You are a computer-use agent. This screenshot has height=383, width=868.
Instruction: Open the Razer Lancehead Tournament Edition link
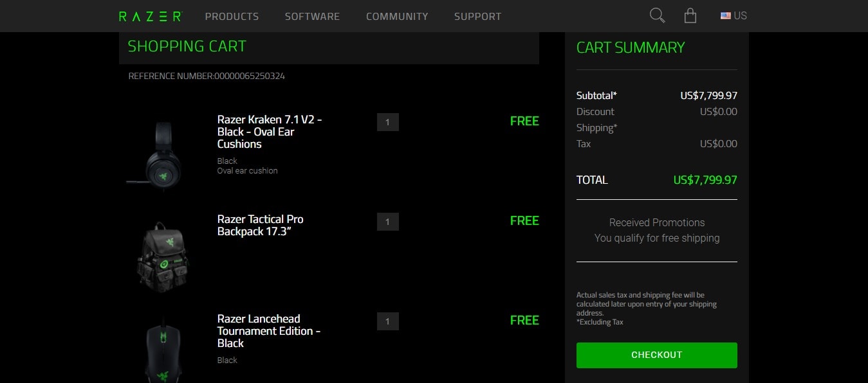click(269, 331)
